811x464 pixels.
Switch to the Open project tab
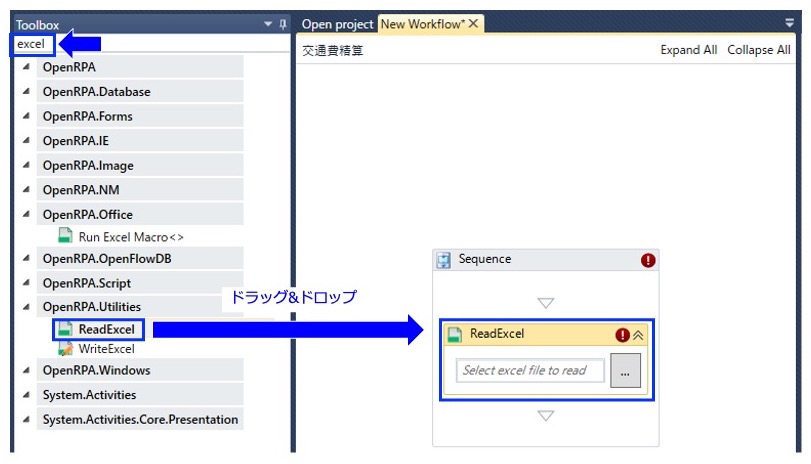click(337, 24)
